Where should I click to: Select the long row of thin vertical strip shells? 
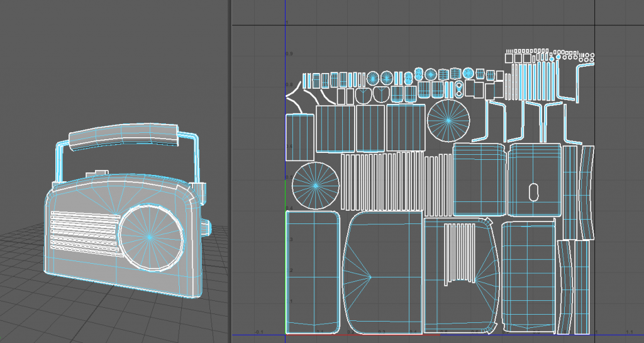coord(384,182)
